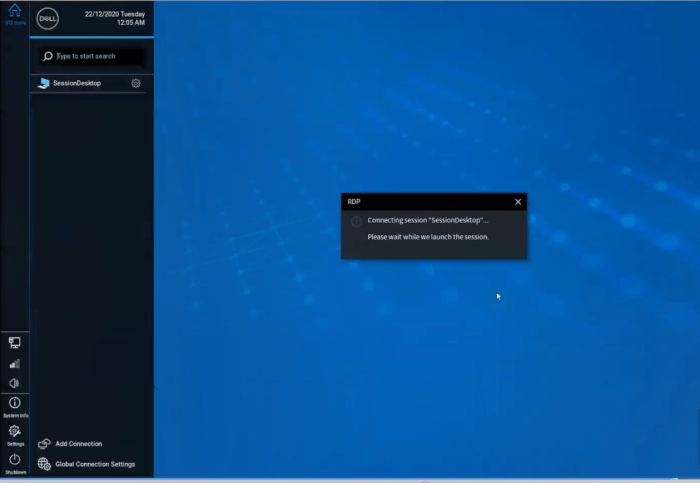Open SessionDesktop gear settings

tap(136, 84)
